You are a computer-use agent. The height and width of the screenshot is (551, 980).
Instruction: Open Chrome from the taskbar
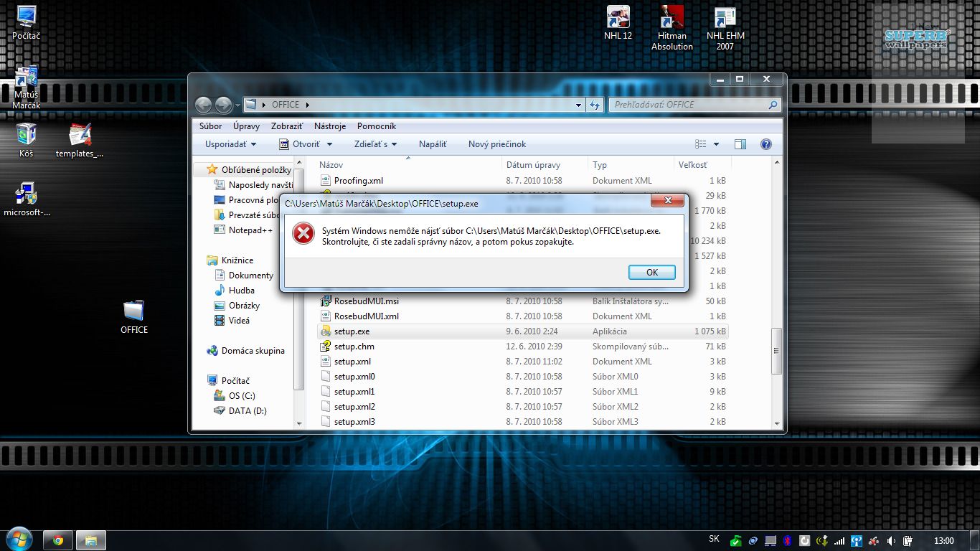point(58,540)
